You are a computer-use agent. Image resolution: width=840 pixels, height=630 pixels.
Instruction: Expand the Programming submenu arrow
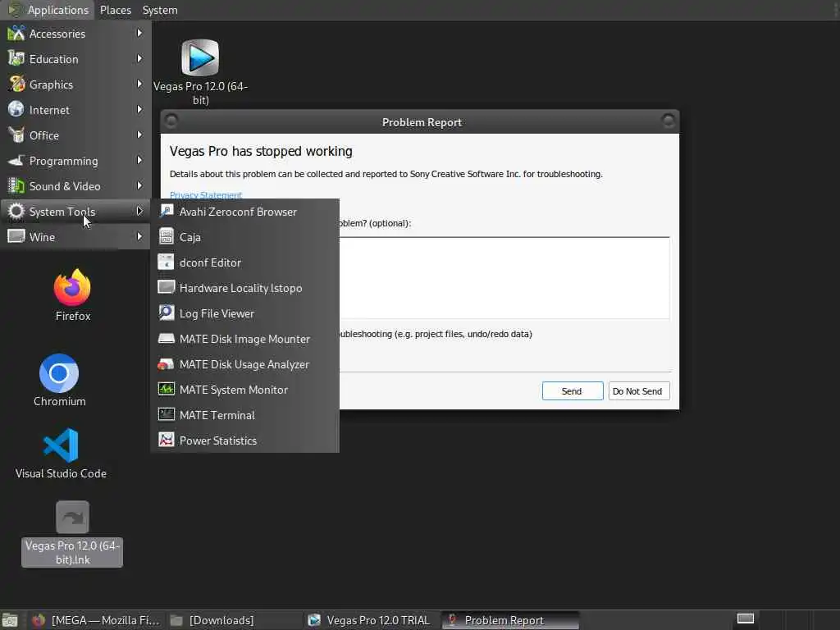139,160
